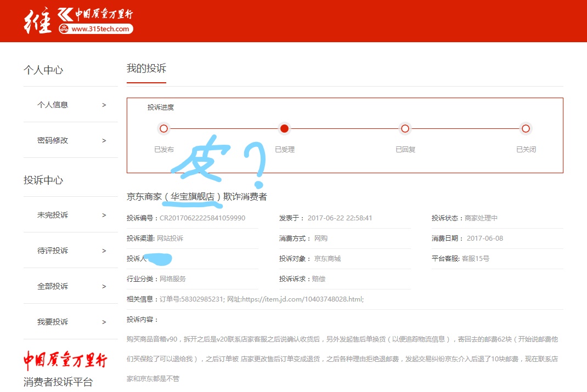Click the 投诉内容 label

[x=142, y=320]
